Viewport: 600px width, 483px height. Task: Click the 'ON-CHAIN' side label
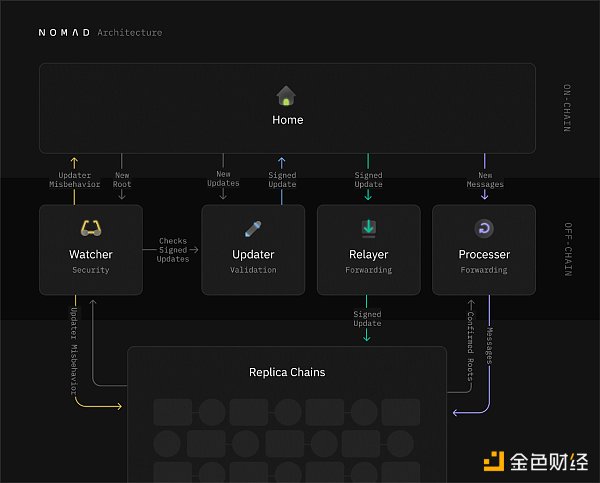(567, 108)
